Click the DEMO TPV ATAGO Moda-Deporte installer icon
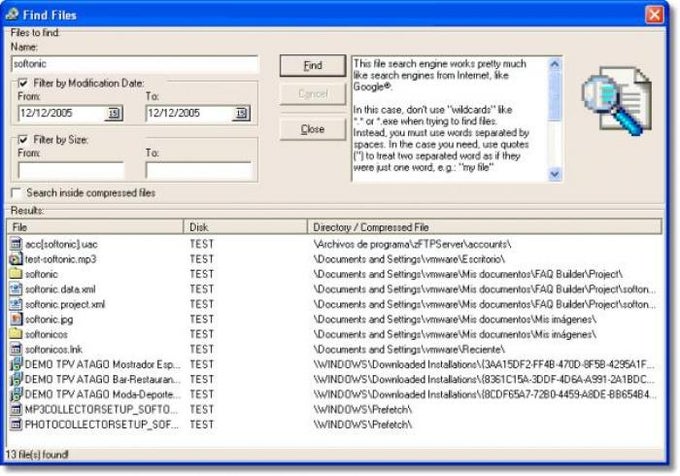680x476 pixels. click(x=16, y=394)
